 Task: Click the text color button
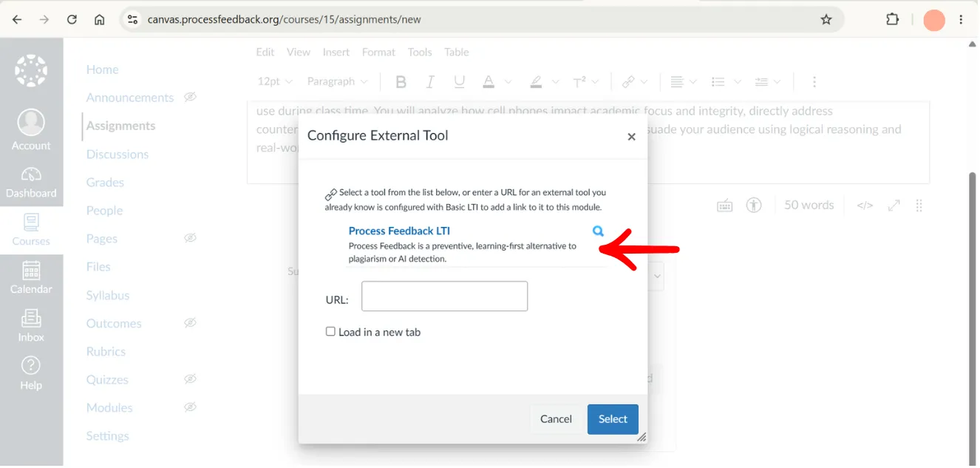[489, 82]
